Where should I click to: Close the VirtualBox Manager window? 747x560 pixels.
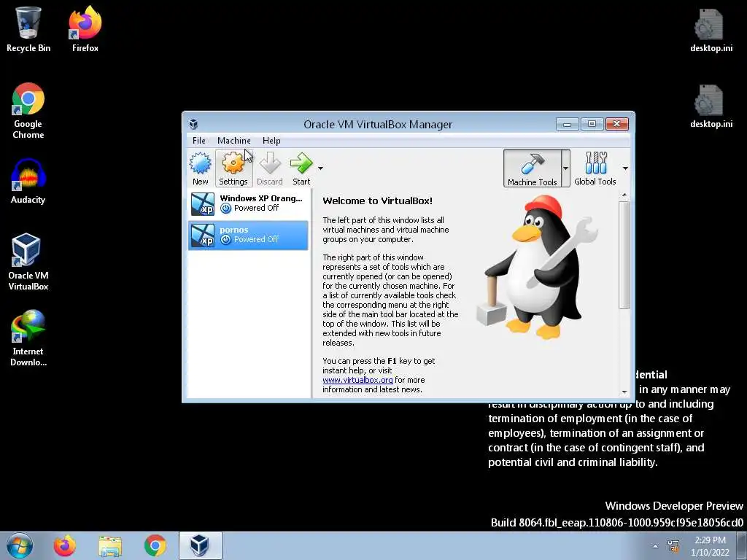617,124
